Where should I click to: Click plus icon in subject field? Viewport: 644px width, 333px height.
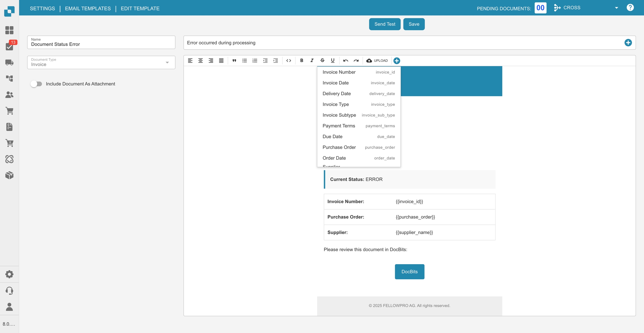click(x=628, y=43)
